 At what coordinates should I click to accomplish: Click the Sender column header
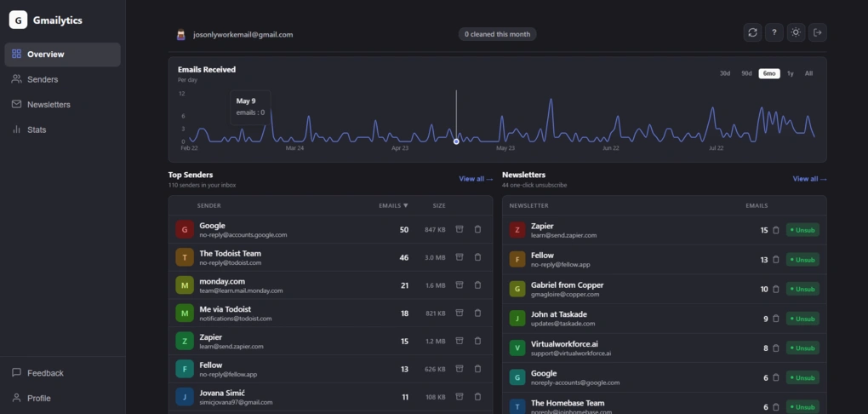[x=208, y=205]
